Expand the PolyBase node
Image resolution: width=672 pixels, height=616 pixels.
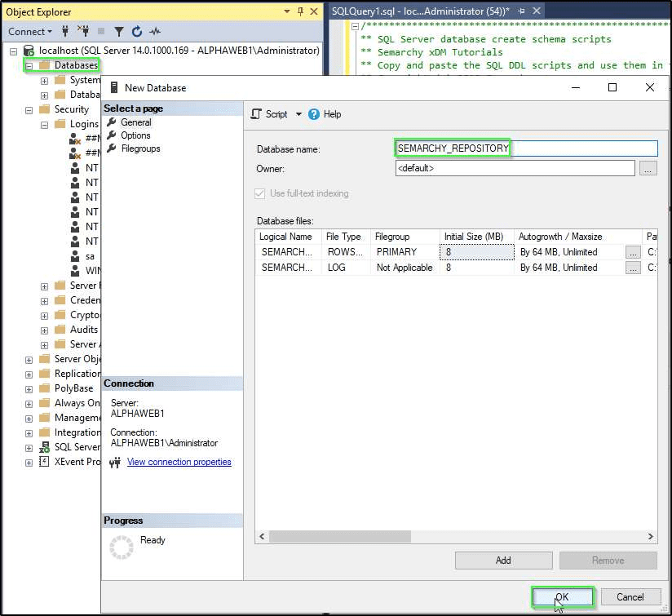coord(29,389)
